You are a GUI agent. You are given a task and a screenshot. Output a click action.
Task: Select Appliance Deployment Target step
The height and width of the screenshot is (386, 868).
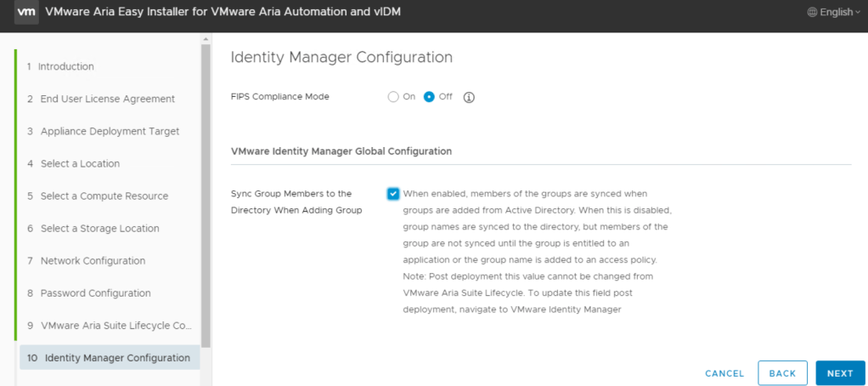click(x=110, y=131)
